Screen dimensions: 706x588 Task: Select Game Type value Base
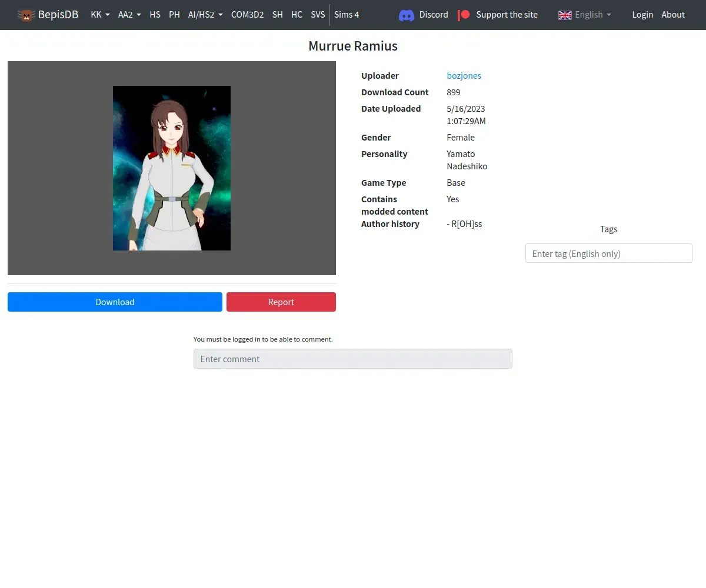(456, 183)
